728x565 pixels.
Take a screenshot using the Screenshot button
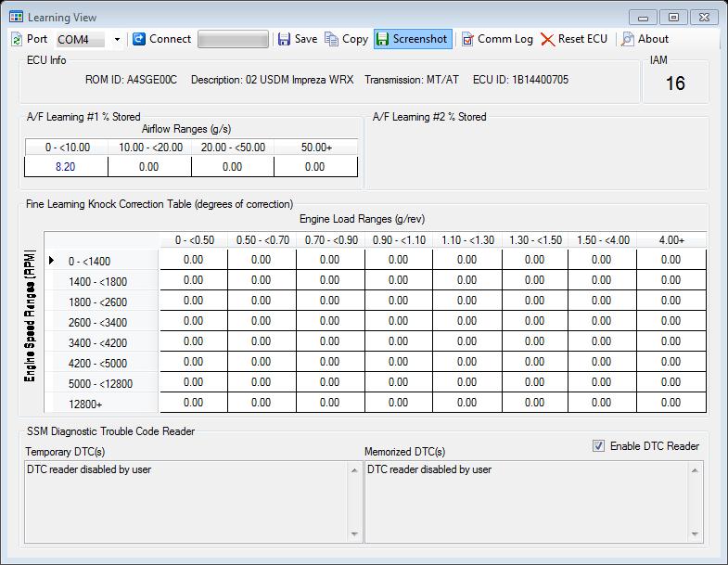tap(413, 39)
